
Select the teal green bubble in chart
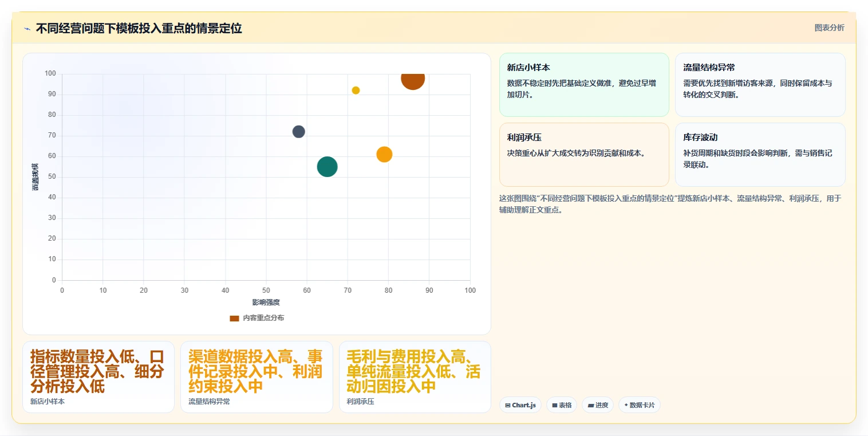327,167
